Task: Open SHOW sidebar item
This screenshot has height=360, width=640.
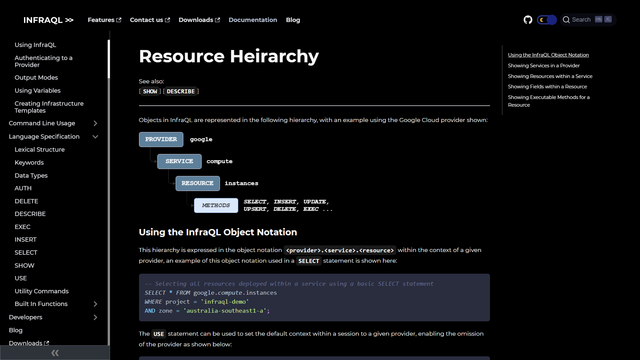Action: click(x=24, y=266)
